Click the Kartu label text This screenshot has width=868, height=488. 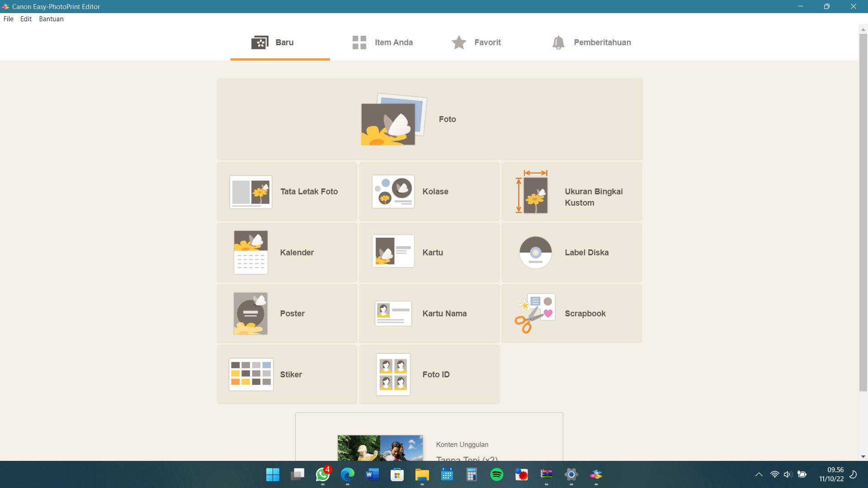[432, 253]
